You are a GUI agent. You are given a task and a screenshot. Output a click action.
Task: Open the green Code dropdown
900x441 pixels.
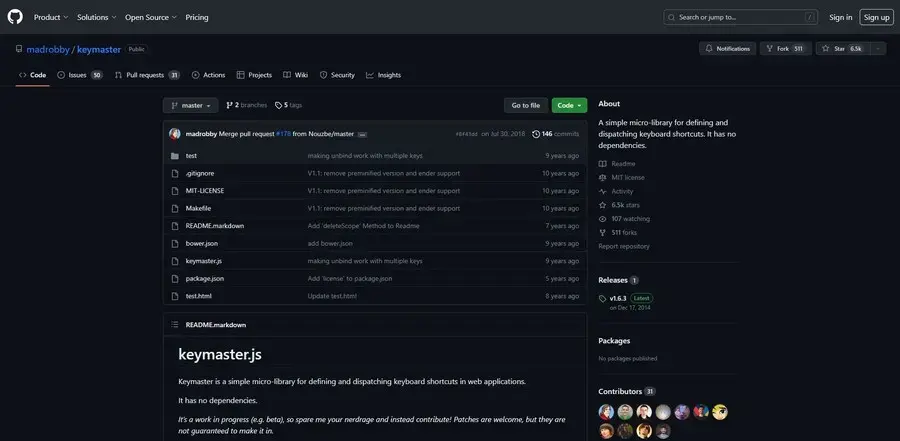click(x=569, y=105)
